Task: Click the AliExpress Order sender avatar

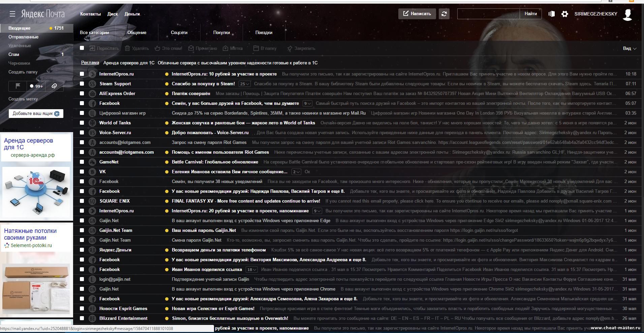Action: click(92, 93)
